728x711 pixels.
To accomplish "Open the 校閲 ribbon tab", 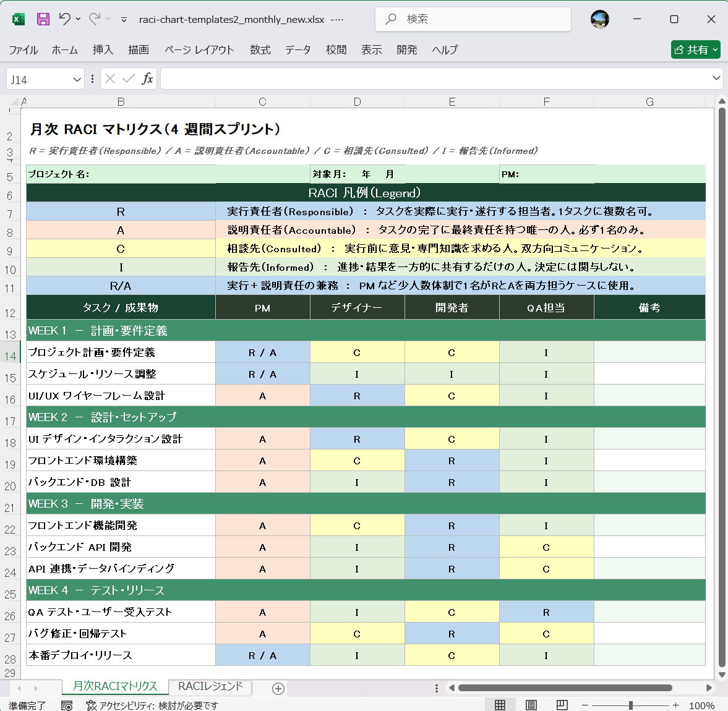I will pos(336,49).
